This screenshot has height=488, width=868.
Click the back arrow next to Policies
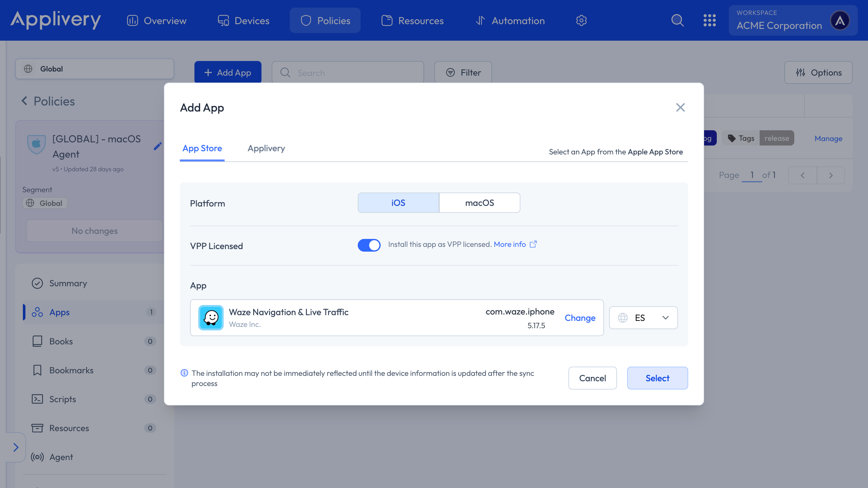pos(24,101)
